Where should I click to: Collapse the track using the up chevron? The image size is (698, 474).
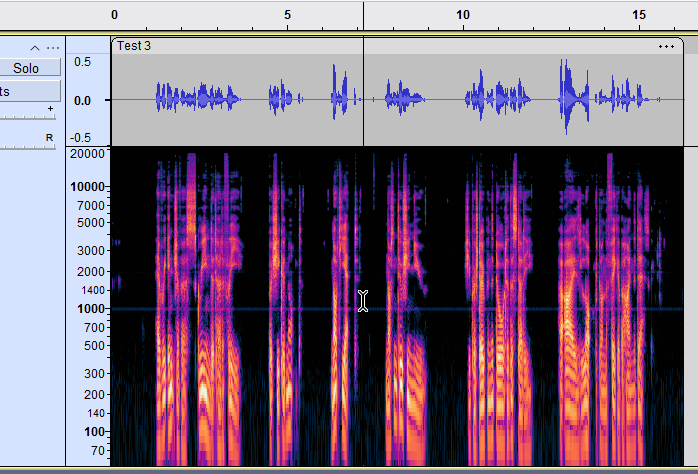pos(35,48)
